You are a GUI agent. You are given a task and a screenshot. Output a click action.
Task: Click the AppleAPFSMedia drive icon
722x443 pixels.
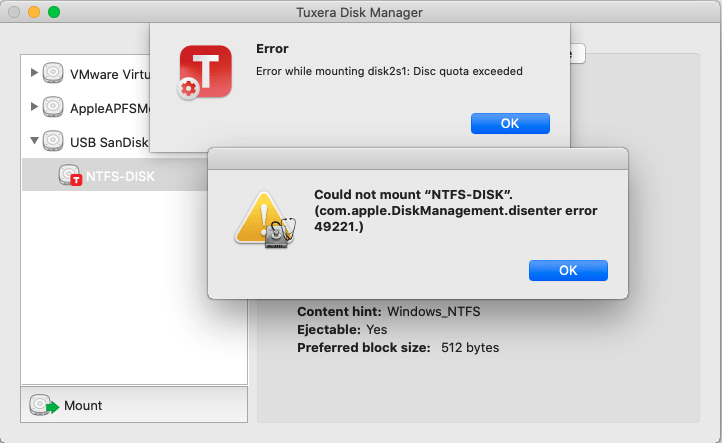point(53,107)
